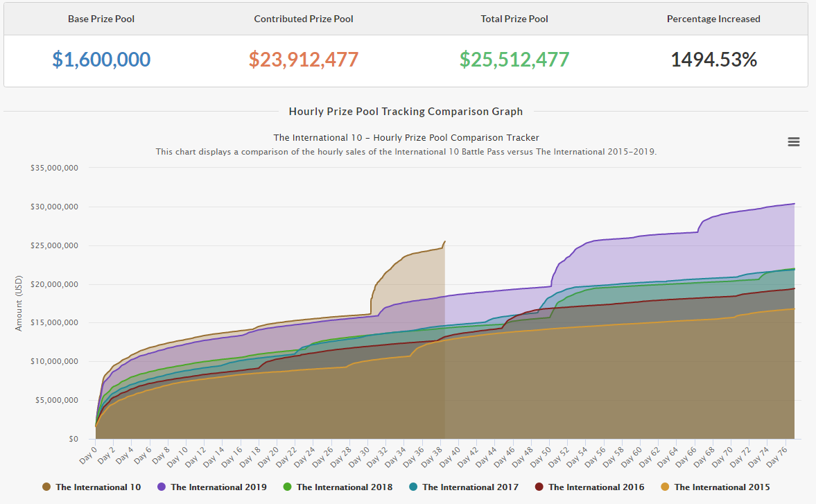
Task: Click the Percentage Increased header
Action: [713, 19]
